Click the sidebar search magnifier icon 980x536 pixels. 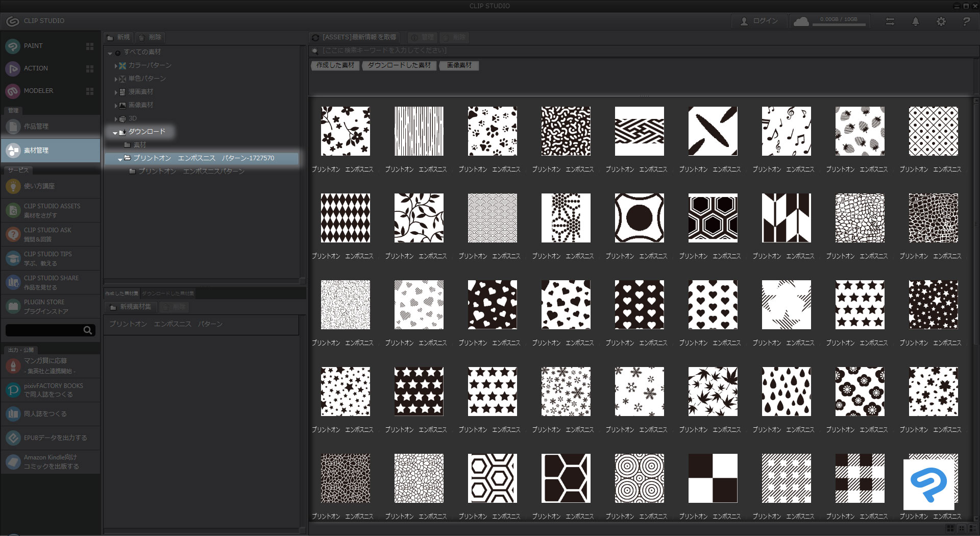88,330
